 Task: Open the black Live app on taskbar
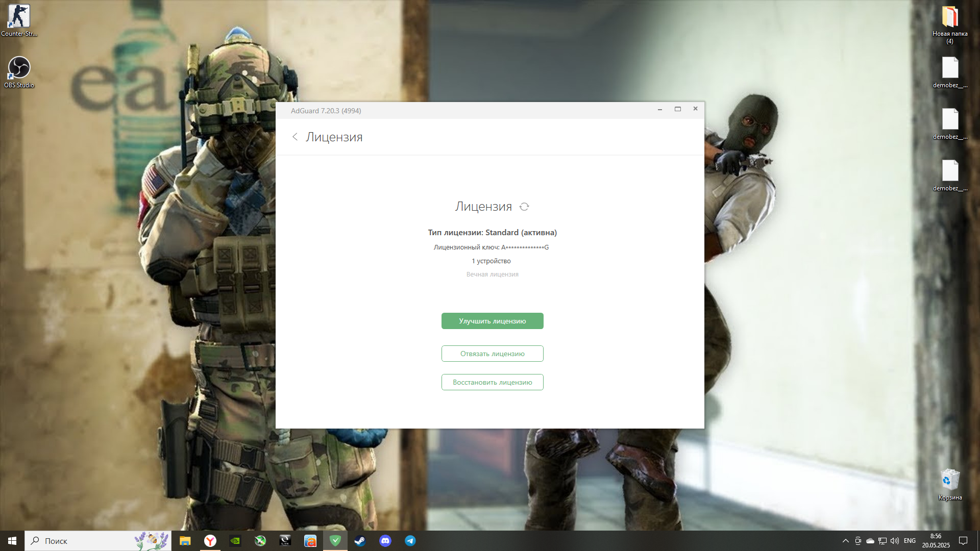(x=285, y=541)
